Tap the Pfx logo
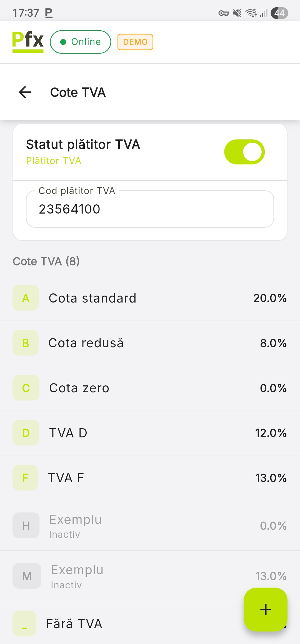The width and height of the screenshot is (300, 644). click(28, 41)
